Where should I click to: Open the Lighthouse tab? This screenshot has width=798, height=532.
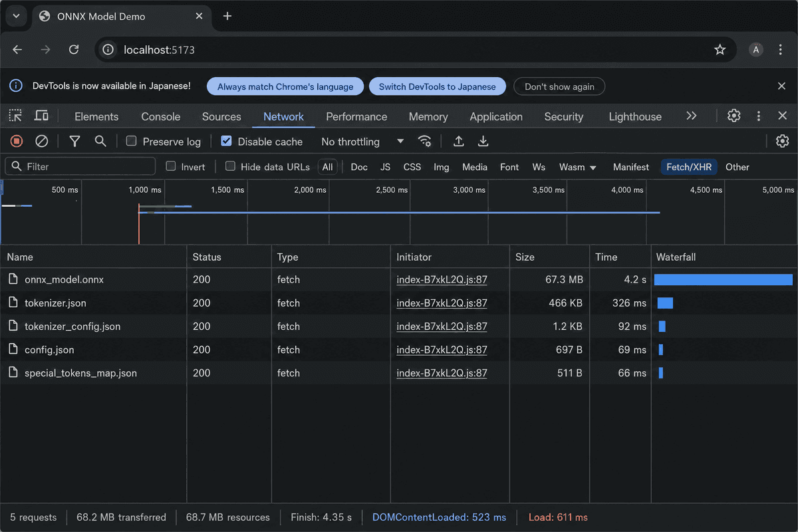635,116
